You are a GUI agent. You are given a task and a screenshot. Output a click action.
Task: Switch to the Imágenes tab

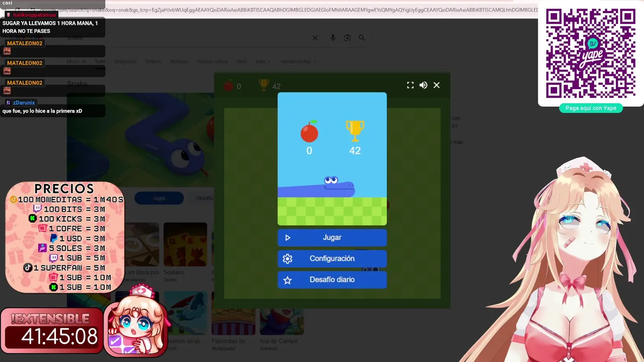pyautogui.click(x=125, y=61)
